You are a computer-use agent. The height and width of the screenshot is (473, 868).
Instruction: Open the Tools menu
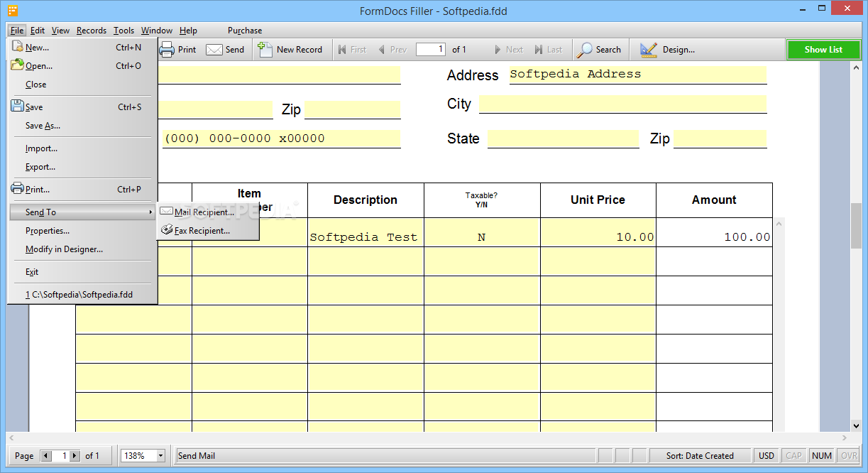click(x=123, y=31)
